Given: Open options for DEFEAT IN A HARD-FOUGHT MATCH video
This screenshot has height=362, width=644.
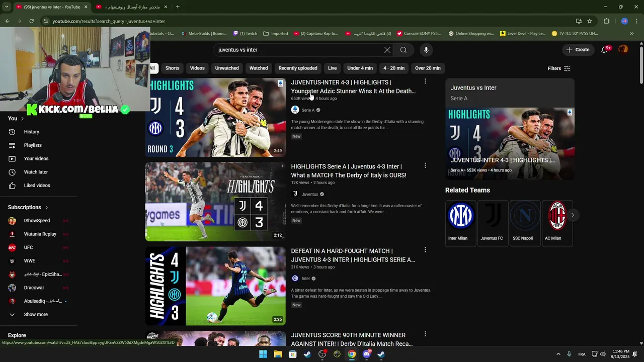Looking at the screenshot, I should point(425,250).
